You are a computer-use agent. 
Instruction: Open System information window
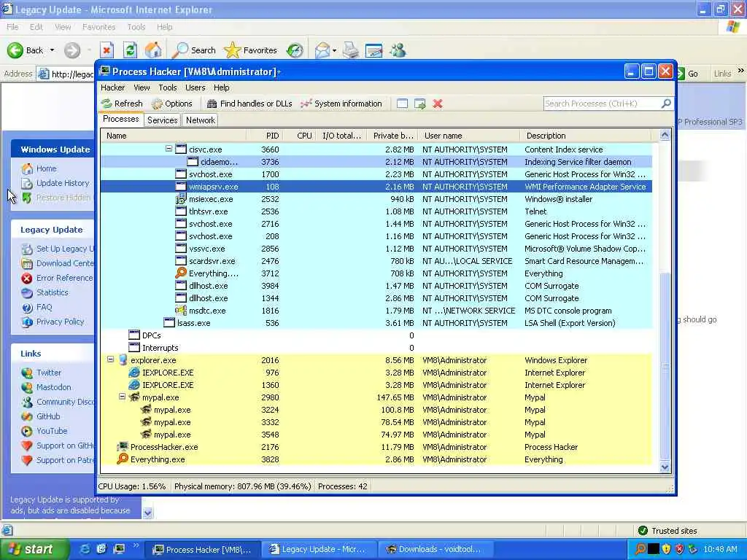tap(341, 104)
